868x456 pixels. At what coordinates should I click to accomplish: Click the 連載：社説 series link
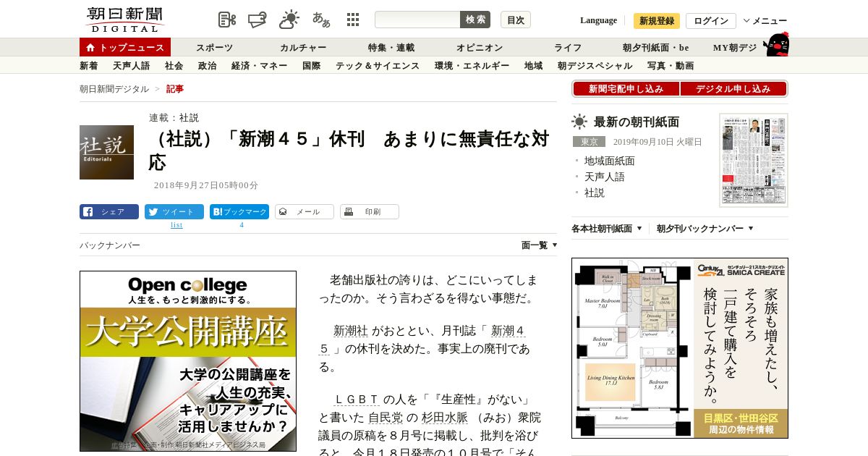click(x=174, y=118)
